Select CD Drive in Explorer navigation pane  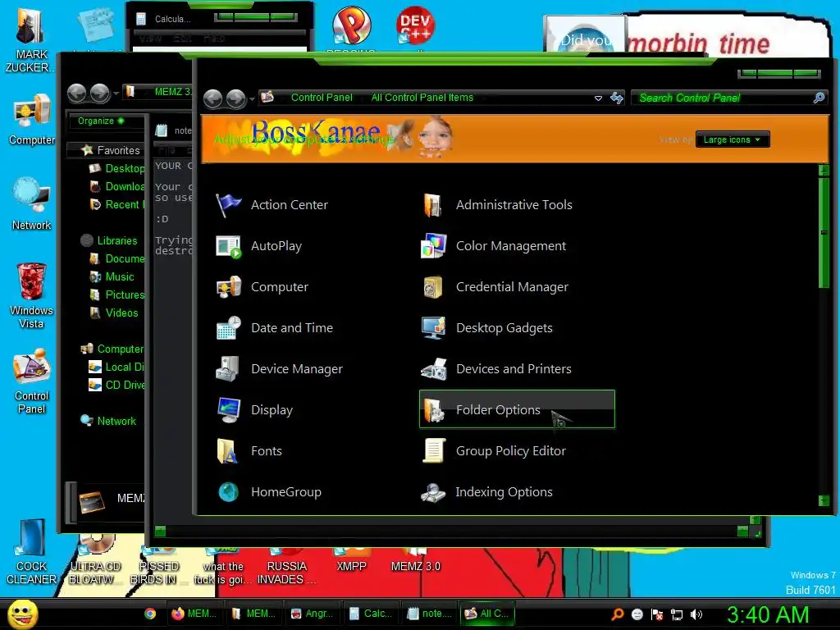tap(116, 386)
